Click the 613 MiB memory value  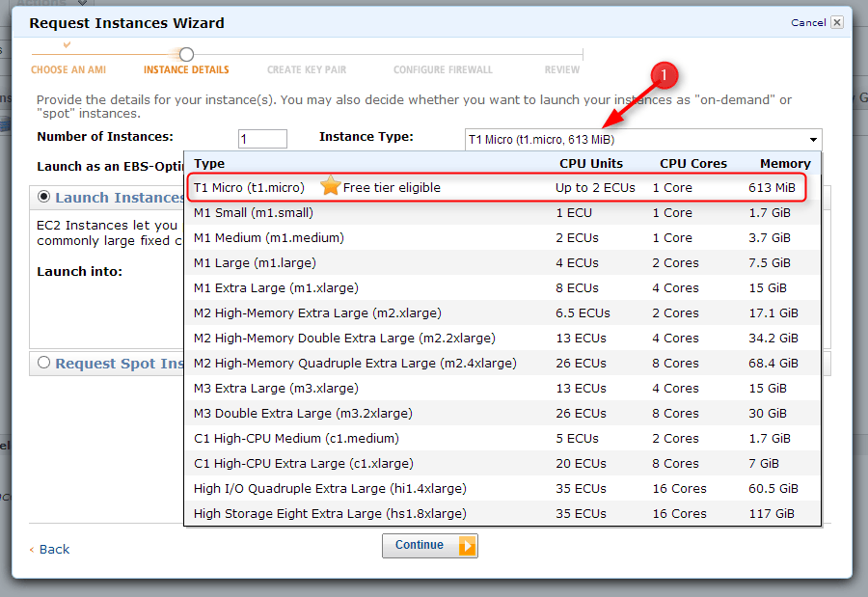coord(772,188)
